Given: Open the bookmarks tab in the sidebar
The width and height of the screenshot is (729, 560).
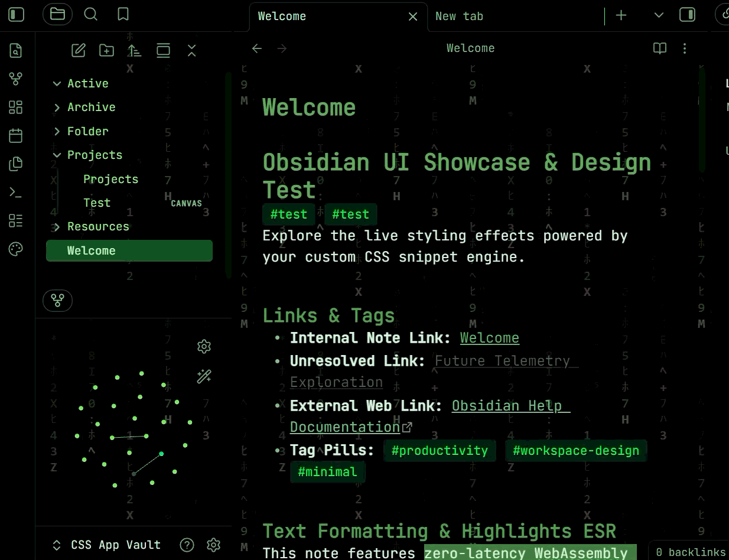Looking at the screenshot, I should 123,14.
